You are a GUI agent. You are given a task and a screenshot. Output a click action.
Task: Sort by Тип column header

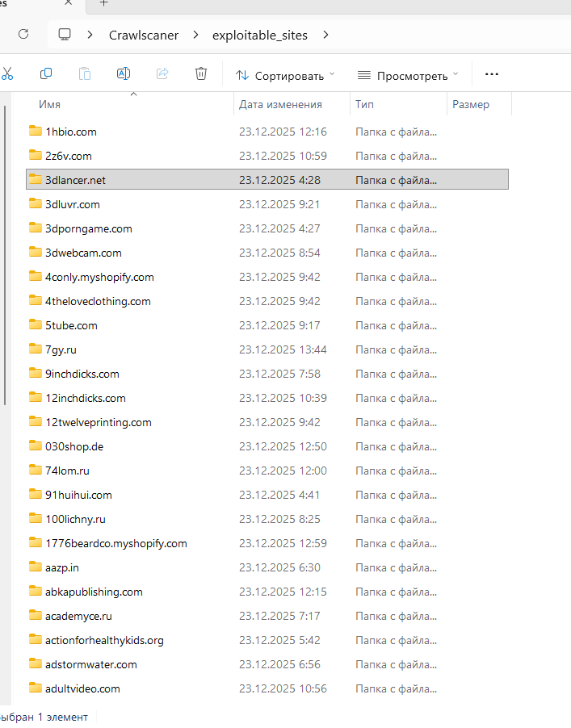(364, 104)
